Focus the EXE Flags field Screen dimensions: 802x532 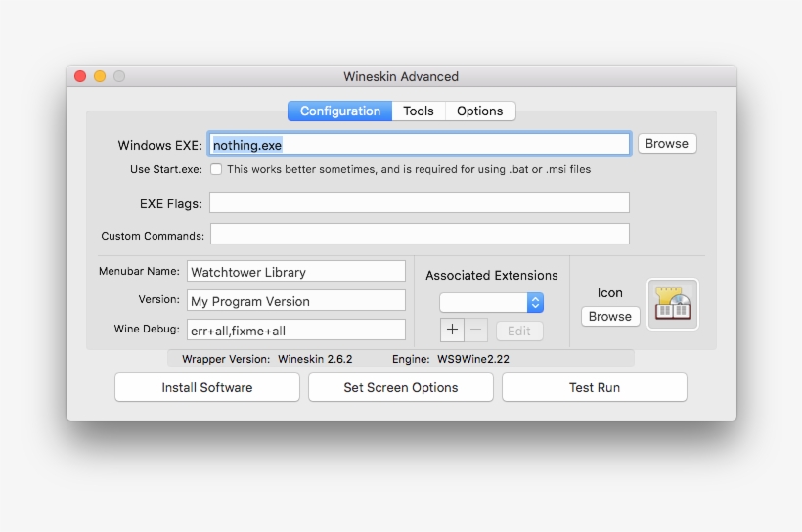point(420,202)
